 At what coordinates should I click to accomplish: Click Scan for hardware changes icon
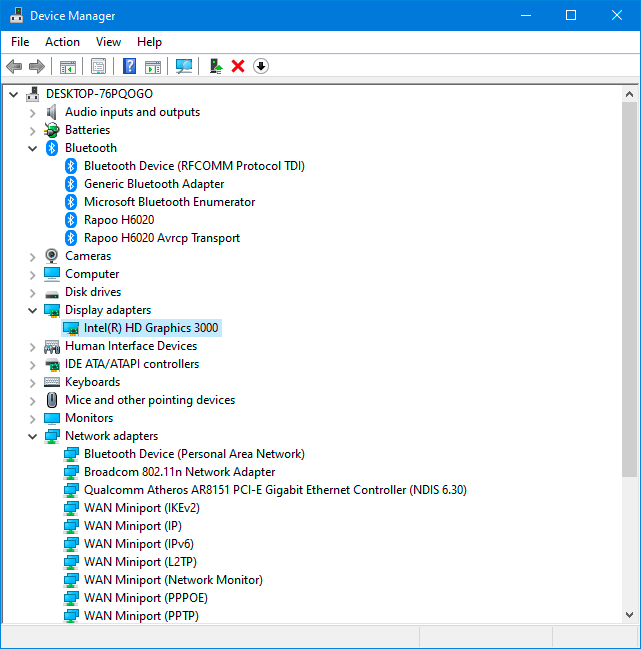(184, 66)
